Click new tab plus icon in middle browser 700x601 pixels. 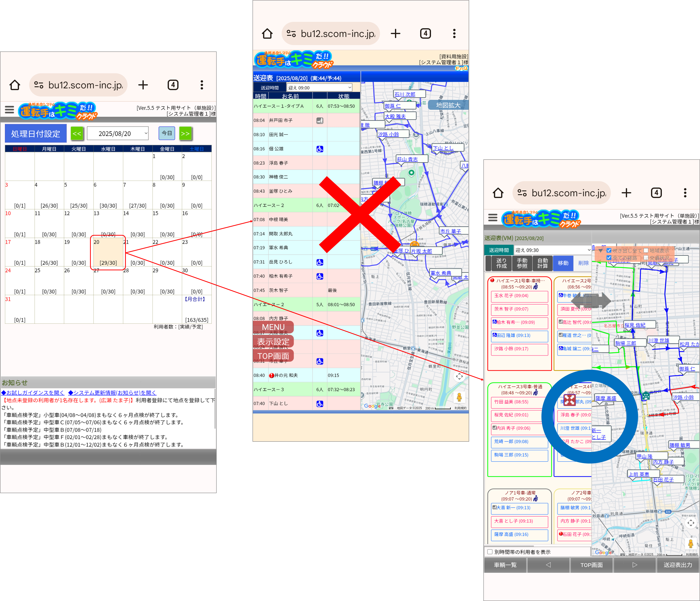click(x=395, y=33)
